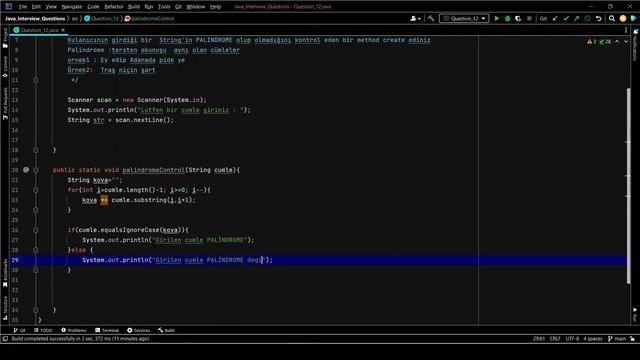Toggle tool window bars icon in status bar

5,339
